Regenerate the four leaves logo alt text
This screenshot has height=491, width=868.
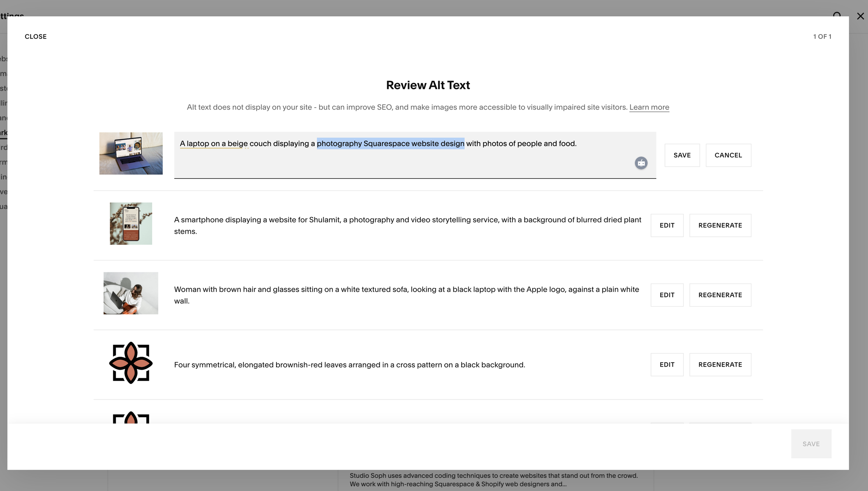tap(720, 365)
